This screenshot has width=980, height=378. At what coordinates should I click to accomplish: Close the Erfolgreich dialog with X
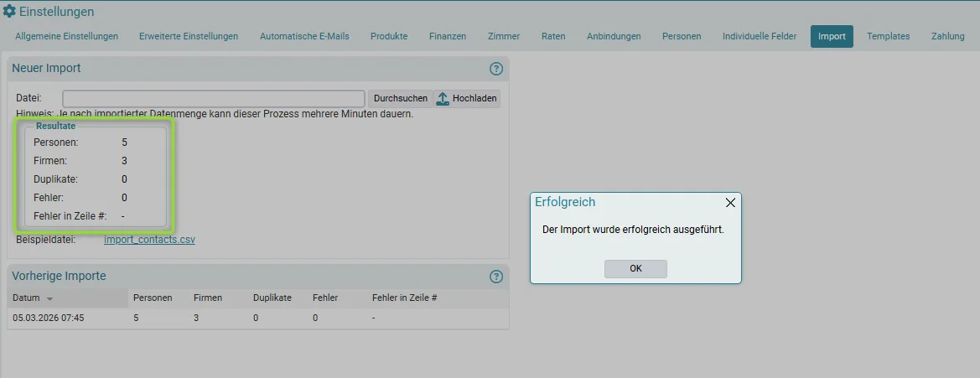click(730, 203)
